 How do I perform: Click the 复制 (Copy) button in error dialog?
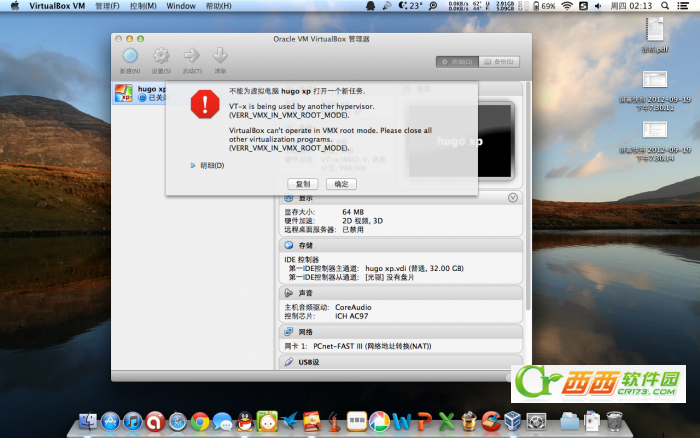coord(303,184)
